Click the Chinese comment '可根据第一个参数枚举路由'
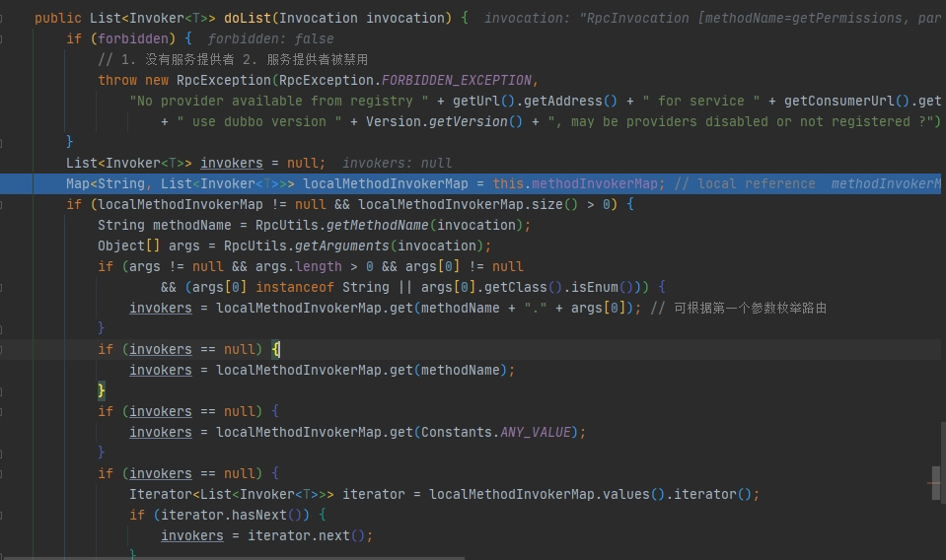Screen dimensions: 946x560 [x=750, y=308]
